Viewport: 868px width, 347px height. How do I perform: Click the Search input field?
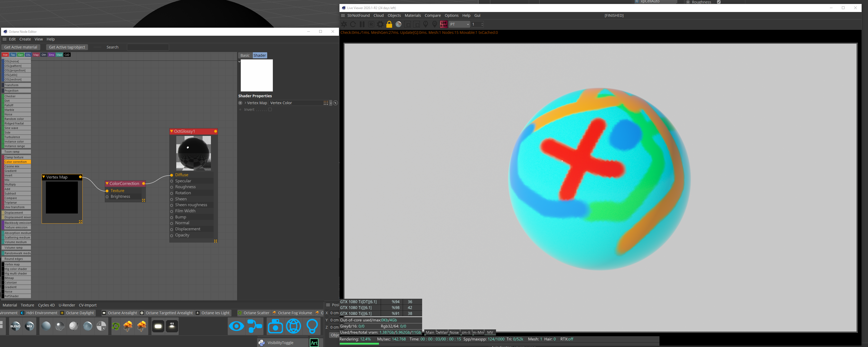click(147, 47)
